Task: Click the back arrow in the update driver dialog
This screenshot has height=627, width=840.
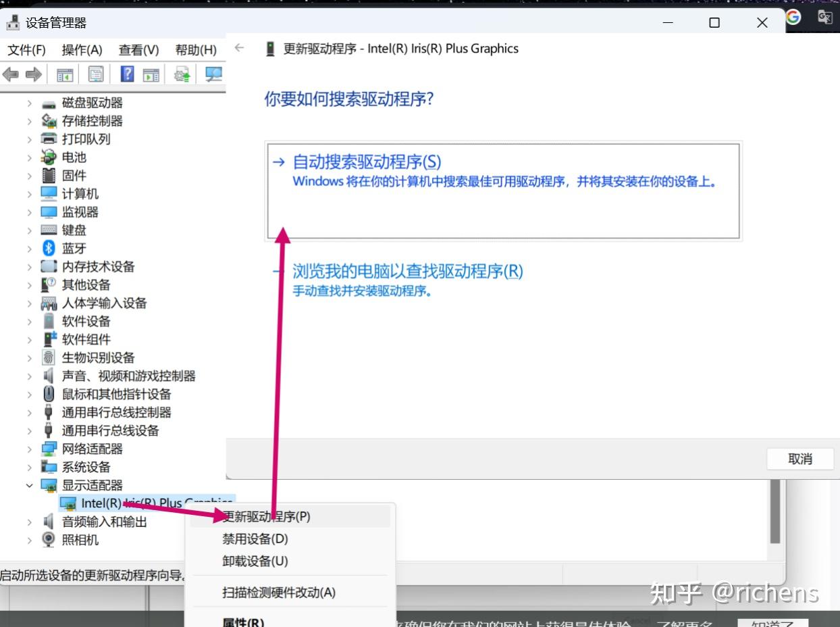Action: click(238, 48)
